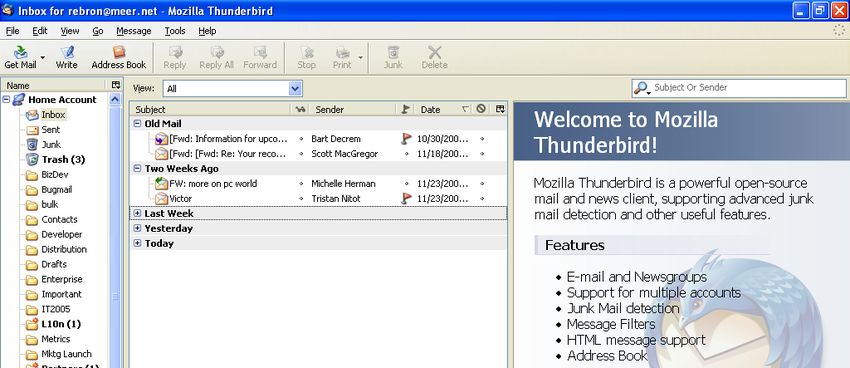Toggle flag on Scott MacGregor message
The width and height of the screenshot is (850, 368).
(x=407, y=154)
